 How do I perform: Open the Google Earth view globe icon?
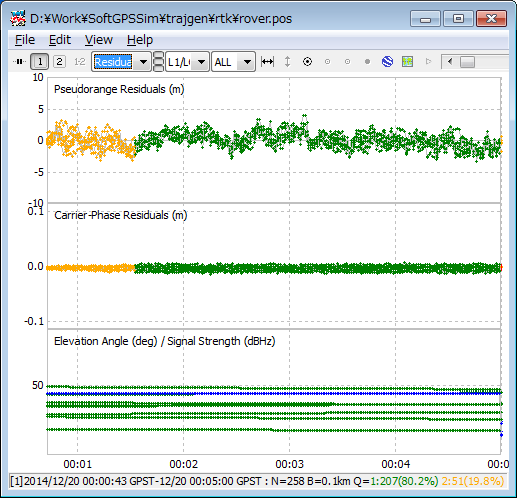point(387,62)
